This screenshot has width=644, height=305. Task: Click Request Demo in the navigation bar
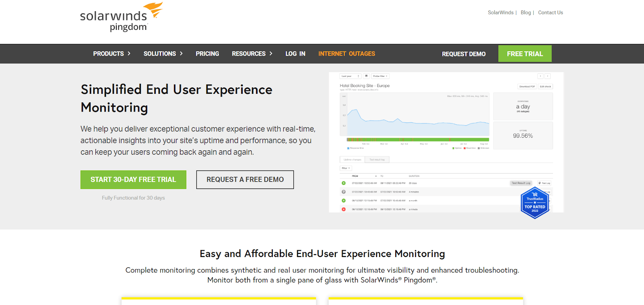464,54
